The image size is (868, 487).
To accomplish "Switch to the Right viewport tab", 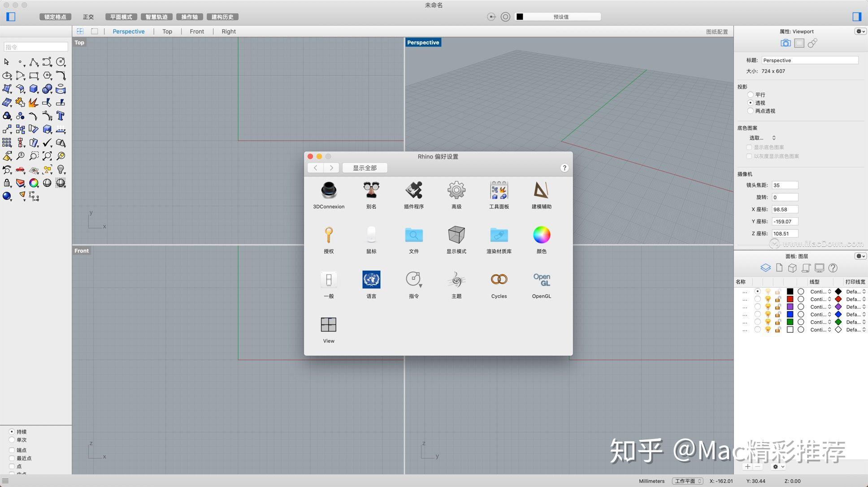I will coord(228,31).
